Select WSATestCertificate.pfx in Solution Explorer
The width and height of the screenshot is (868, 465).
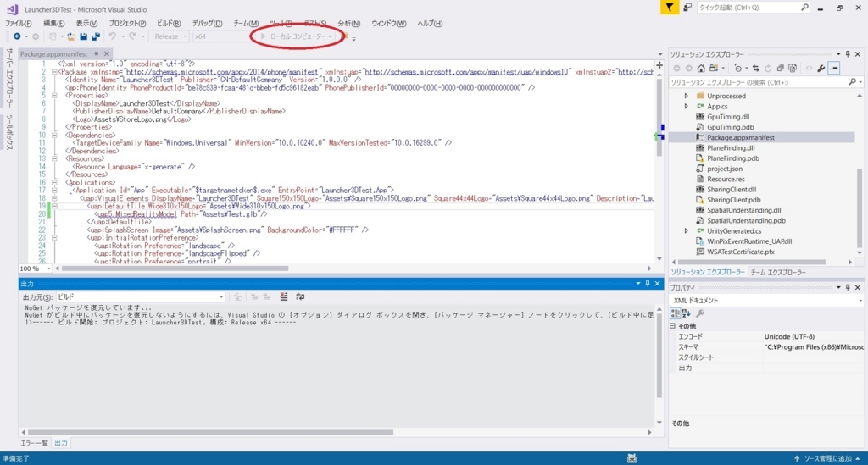pyautogui.click(x=741, y=252)
